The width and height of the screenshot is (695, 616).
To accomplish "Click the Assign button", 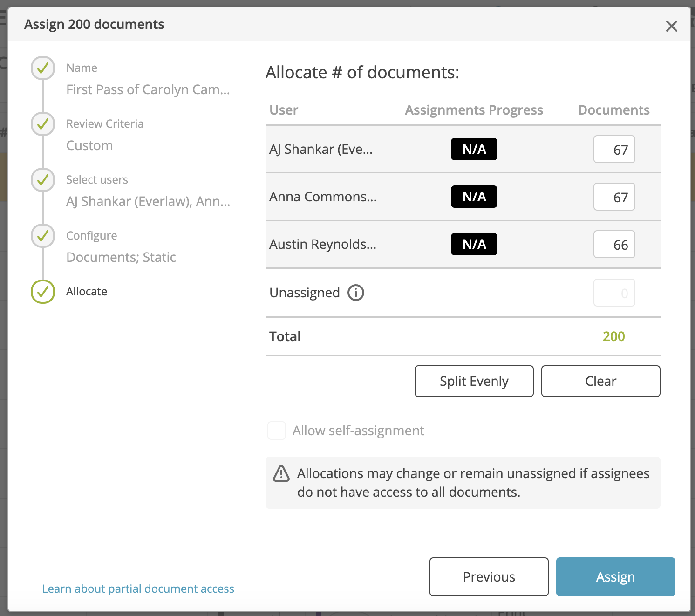I will (x=616, y=577).
